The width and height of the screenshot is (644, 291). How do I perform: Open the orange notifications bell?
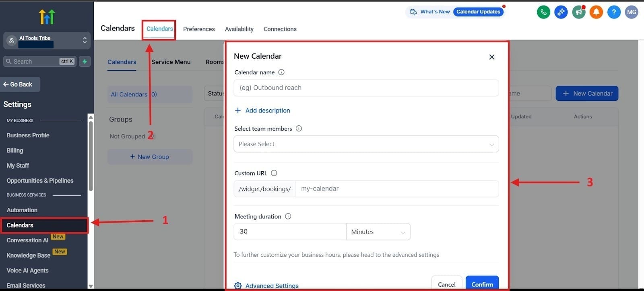[x=596, y=12]
